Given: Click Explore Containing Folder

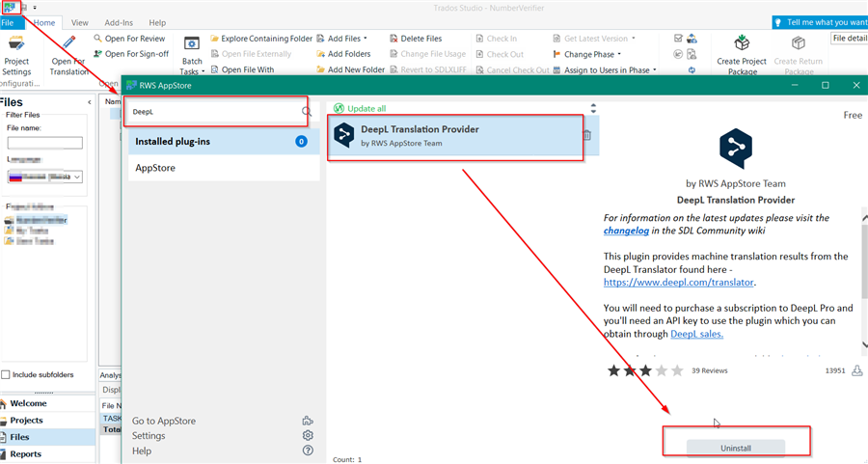Looking at the screenshot, I should pos(261,39).
